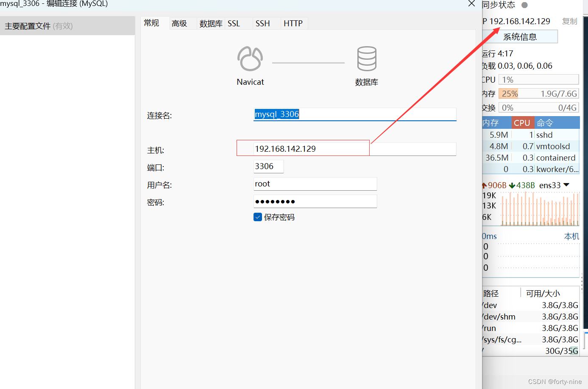588x389 pixels.
Task: Click the IP address 192.168.142.129 in side panel
Action: point(520,21)
